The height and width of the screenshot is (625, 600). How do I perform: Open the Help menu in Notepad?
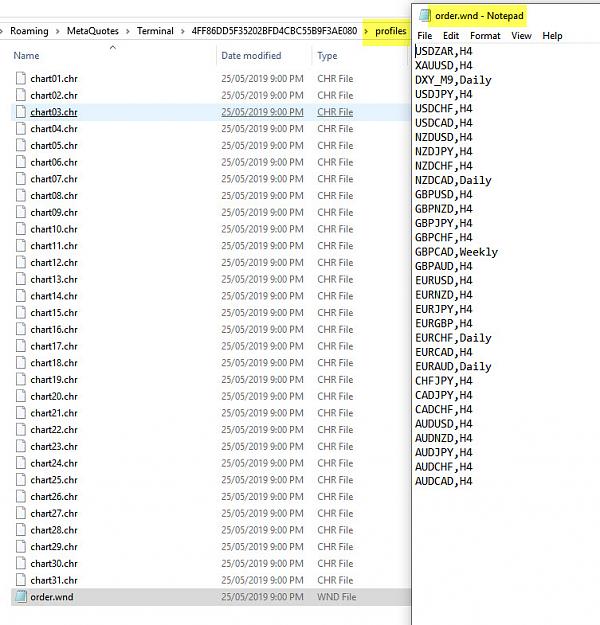point(552,36)
